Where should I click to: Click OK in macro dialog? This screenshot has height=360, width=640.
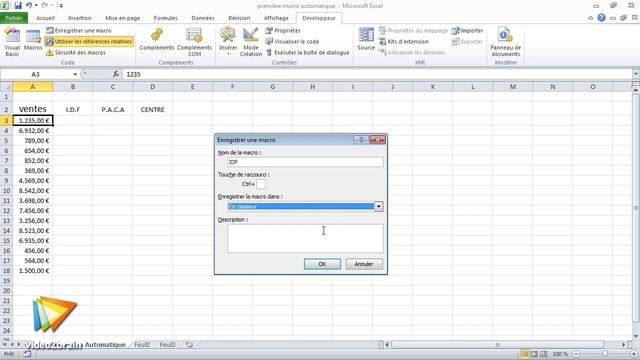coord(322,264)
